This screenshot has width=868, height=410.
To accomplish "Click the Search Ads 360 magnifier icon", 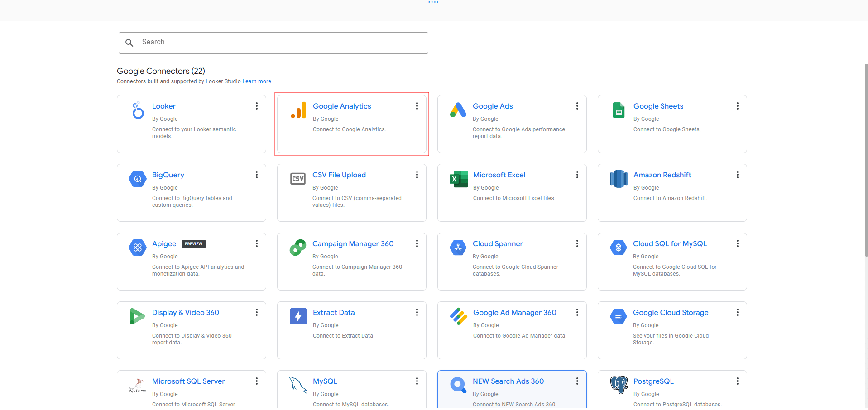I will [458, 385].
